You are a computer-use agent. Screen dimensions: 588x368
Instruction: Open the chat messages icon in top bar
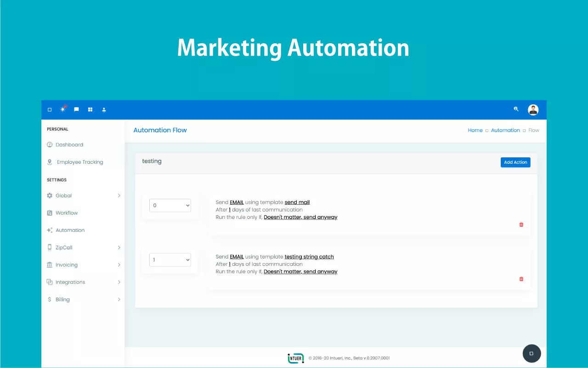tap(76, 109)
